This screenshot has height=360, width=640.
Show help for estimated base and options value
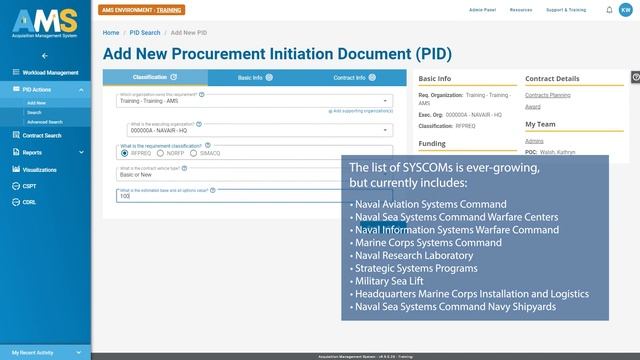(x=213, y=190)
